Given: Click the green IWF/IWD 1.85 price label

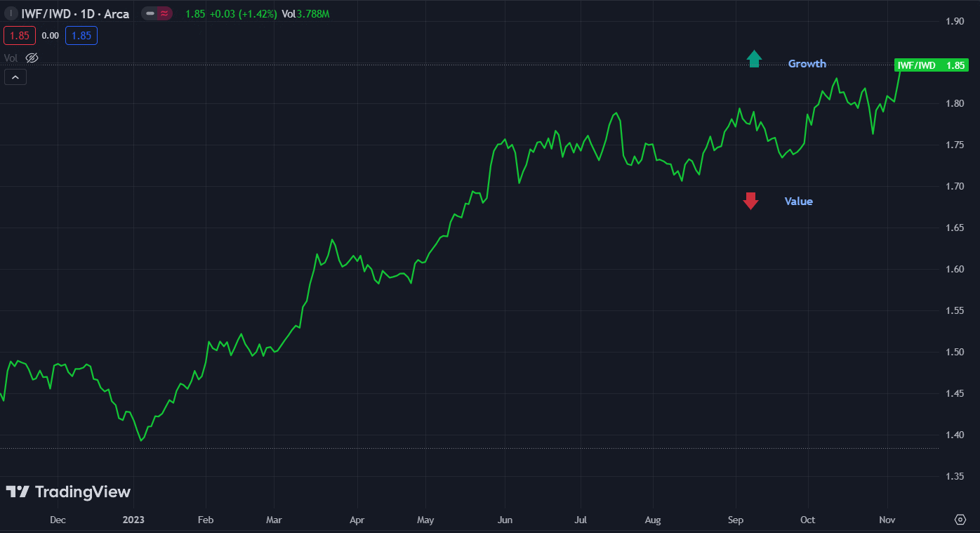Looking at the screenshot, I should coord(932,65).
